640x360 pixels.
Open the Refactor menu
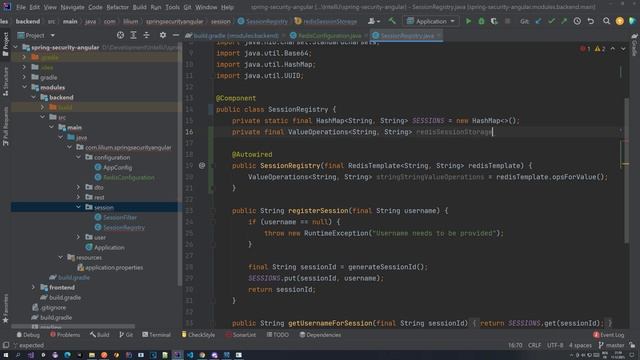(118, 7)
